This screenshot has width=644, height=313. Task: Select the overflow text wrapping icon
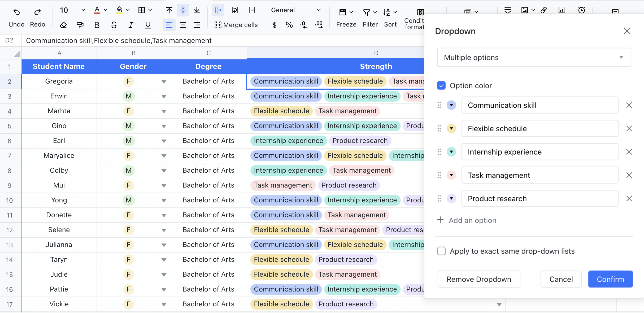(218, 10)
